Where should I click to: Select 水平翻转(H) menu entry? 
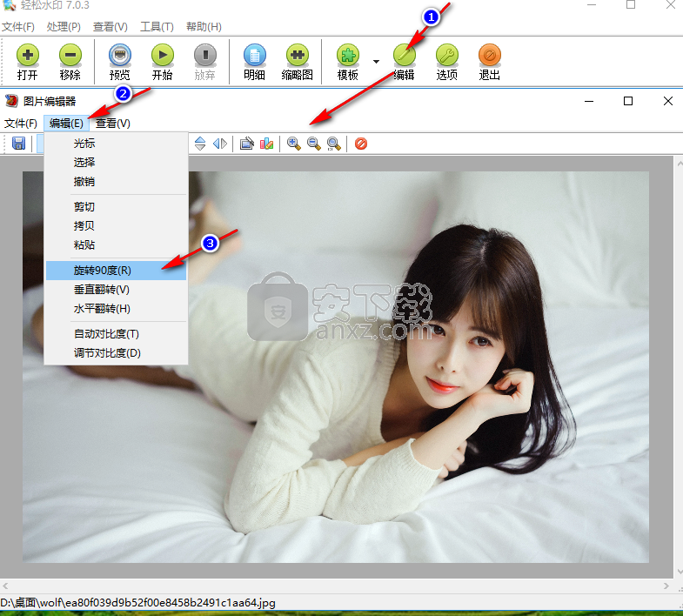click(x=117, y=309)
